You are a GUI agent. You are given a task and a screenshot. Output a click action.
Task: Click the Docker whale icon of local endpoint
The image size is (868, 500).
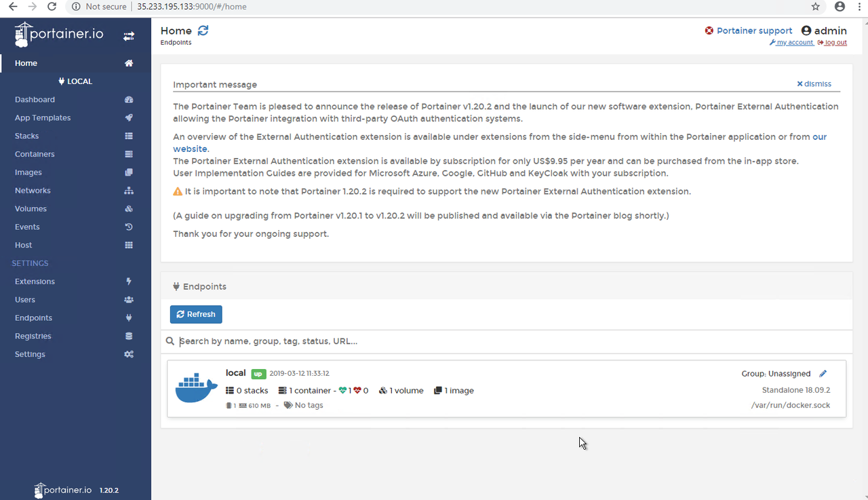point(196,387)
